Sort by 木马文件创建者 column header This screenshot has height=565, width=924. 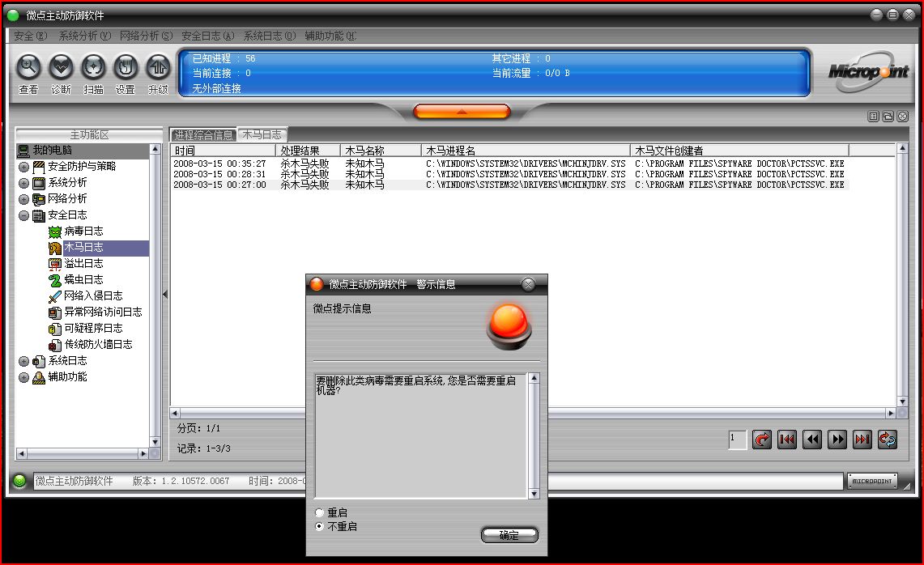(739, 151)
